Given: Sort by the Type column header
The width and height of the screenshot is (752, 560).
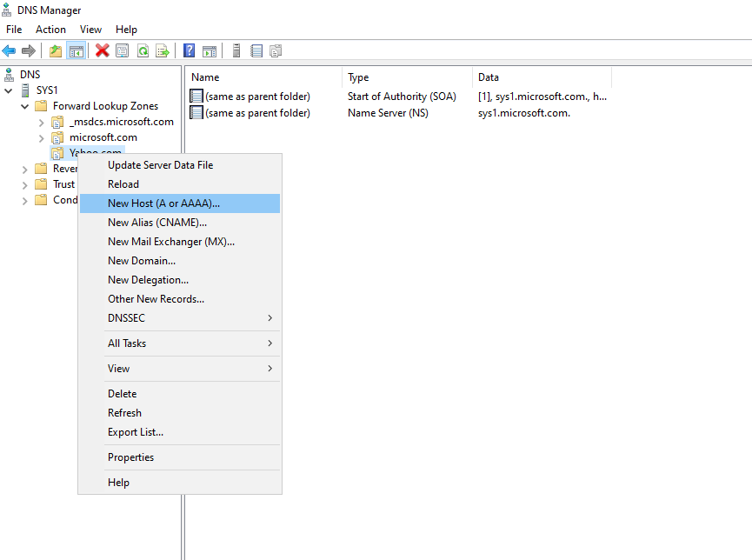Looking at the screenshot, I should 407,77.
